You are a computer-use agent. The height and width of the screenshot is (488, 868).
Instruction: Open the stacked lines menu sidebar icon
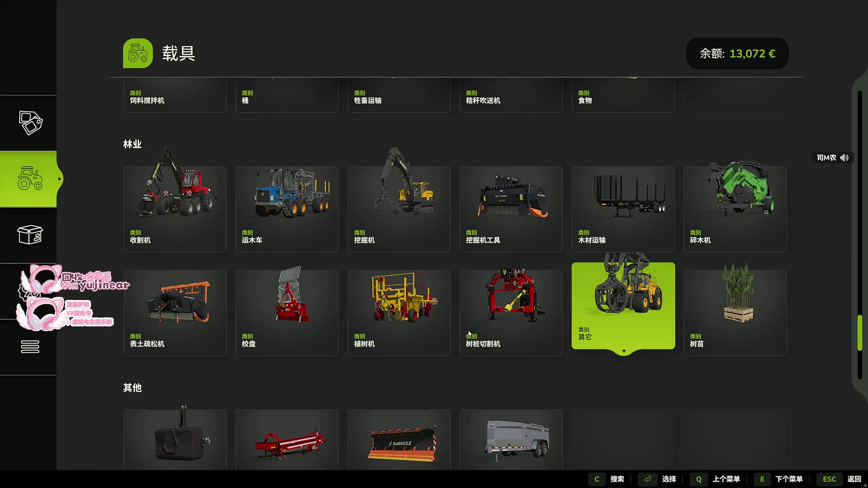point(30,346)
